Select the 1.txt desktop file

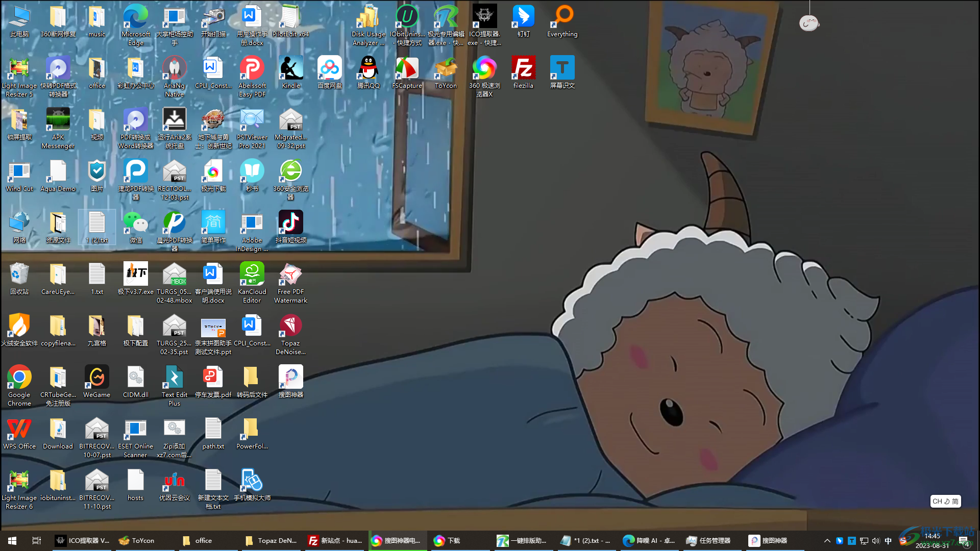96,279
